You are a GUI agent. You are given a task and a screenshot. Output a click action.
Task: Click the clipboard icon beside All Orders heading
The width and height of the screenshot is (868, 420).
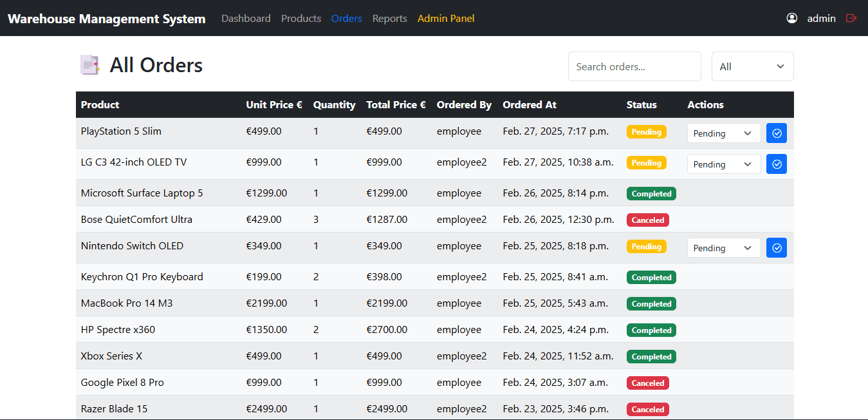click(89, 64)
